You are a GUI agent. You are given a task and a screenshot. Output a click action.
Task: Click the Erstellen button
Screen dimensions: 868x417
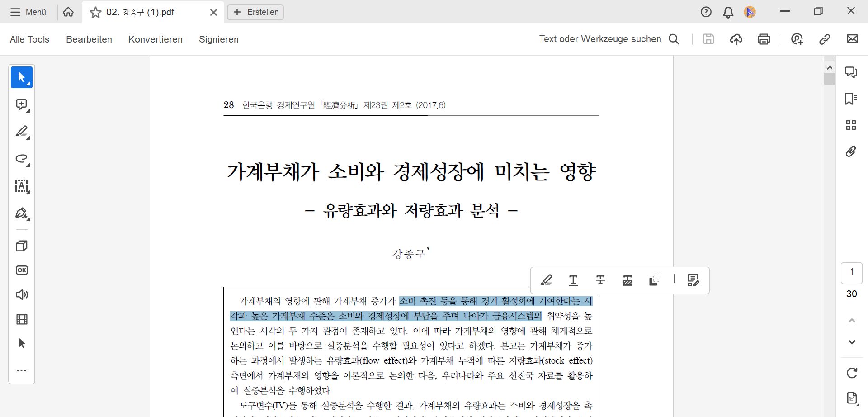point(255,12)
